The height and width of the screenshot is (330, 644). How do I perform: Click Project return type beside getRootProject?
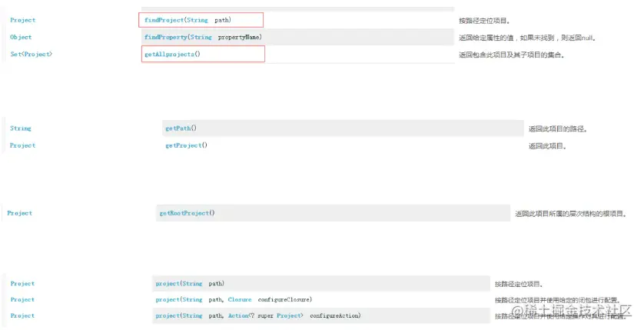tap(19, 213)
